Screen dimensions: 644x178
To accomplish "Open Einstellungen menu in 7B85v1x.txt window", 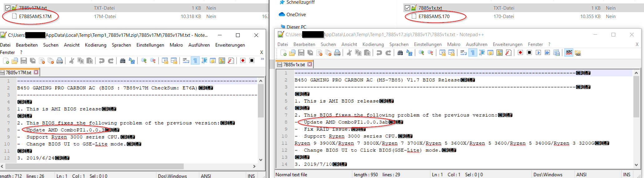I will [x=428, y=44].
